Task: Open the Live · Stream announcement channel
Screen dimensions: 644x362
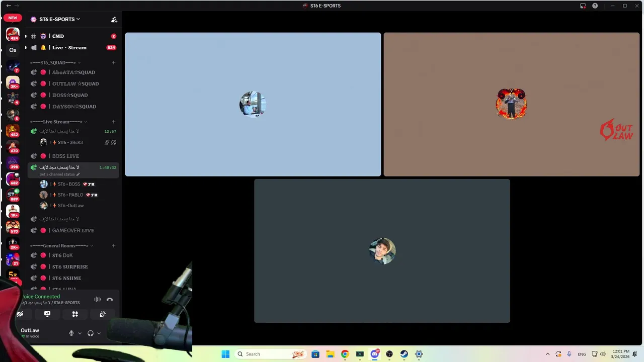Action: 73,48
